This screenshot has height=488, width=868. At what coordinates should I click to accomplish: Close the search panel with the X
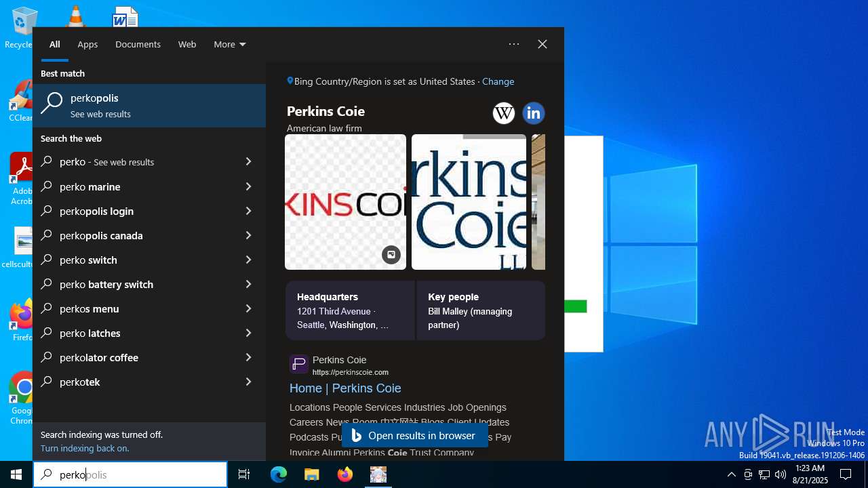click(x=542, y=44)
